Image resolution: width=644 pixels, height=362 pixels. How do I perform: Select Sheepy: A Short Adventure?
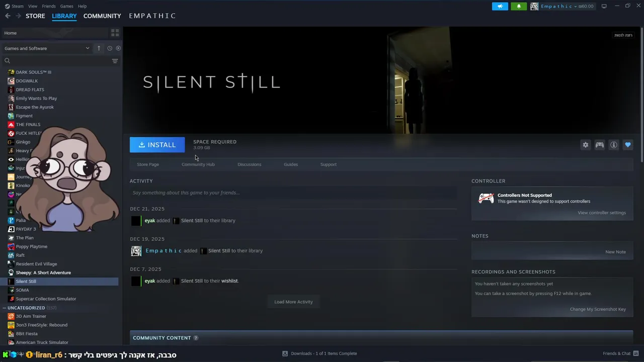click(x=43, y=273)
